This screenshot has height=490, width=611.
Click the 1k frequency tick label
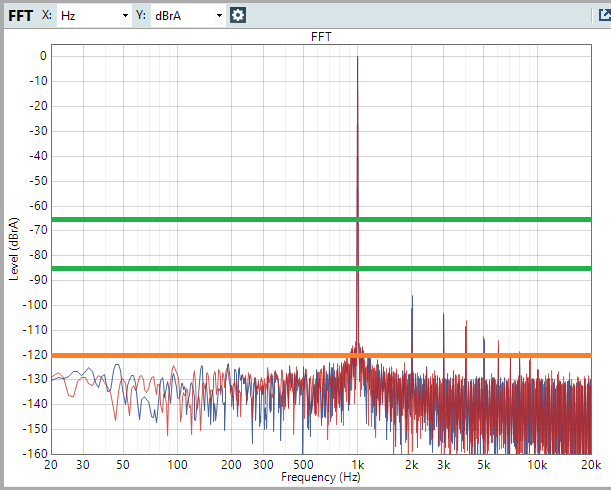point(358,465)
